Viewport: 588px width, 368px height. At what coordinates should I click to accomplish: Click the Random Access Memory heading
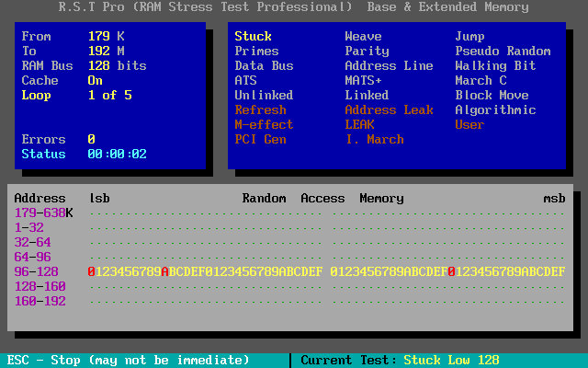click(x=322, y=199)
